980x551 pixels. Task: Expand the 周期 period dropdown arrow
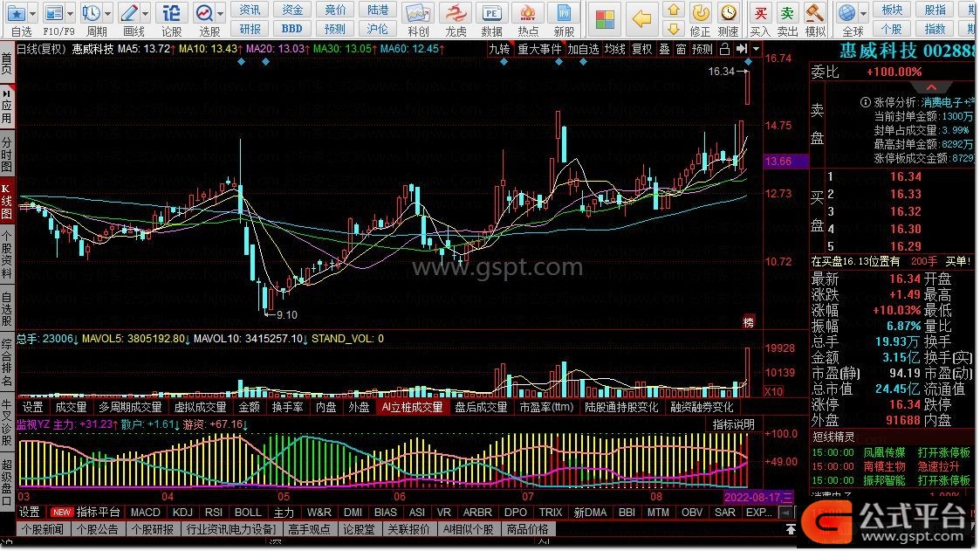(107, 13)
